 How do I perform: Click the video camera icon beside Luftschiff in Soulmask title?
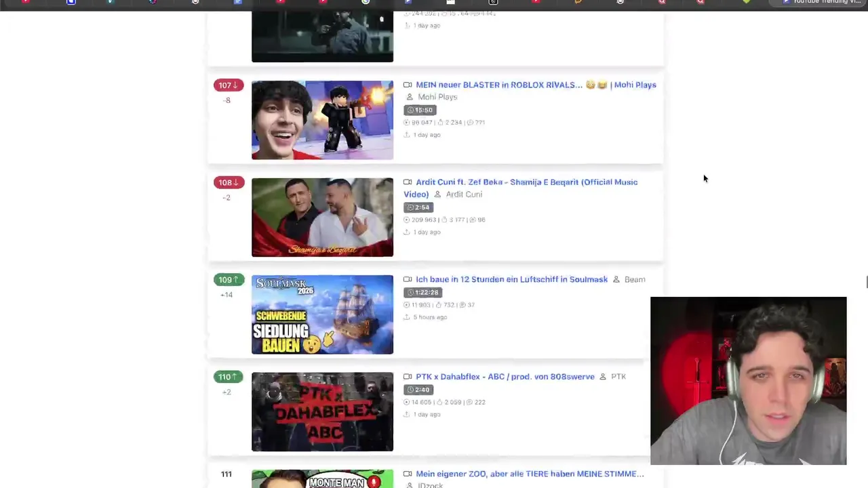(x=408, y=279)
